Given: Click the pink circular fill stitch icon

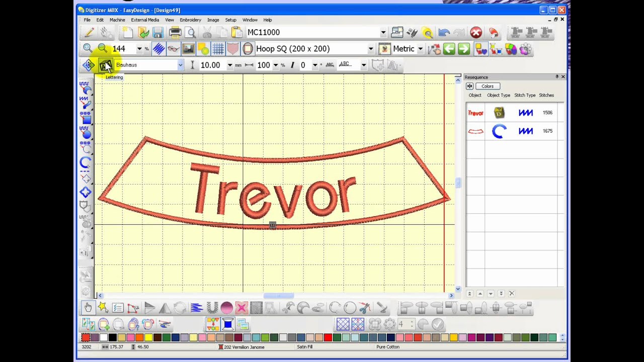Looking at the screenshot, I should pyautogui.click(x=226, y=308).
